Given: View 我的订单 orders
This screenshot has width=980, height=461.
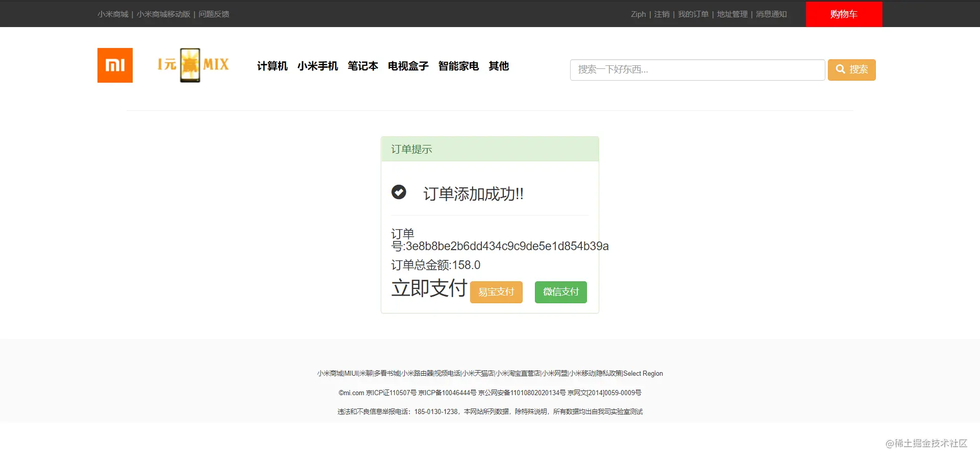Looking at the screenshot, I should pos(693,14).
